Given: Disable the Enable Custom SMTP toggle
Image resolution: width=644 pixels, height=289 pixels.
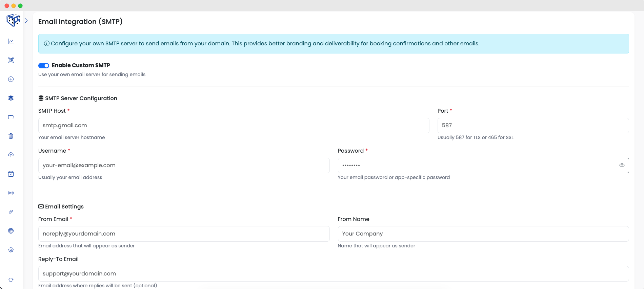Looking at the screenshot, I should 44,66.
